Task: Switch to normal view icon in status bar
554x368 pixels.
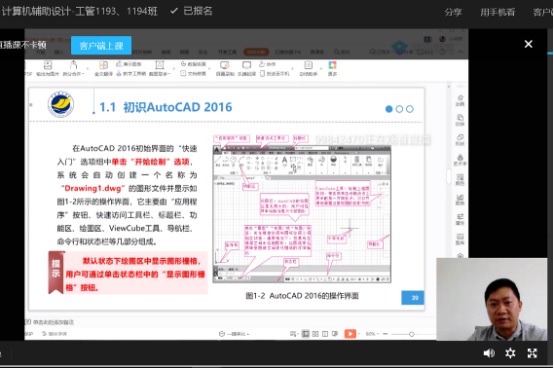Action: pos(306,334)
